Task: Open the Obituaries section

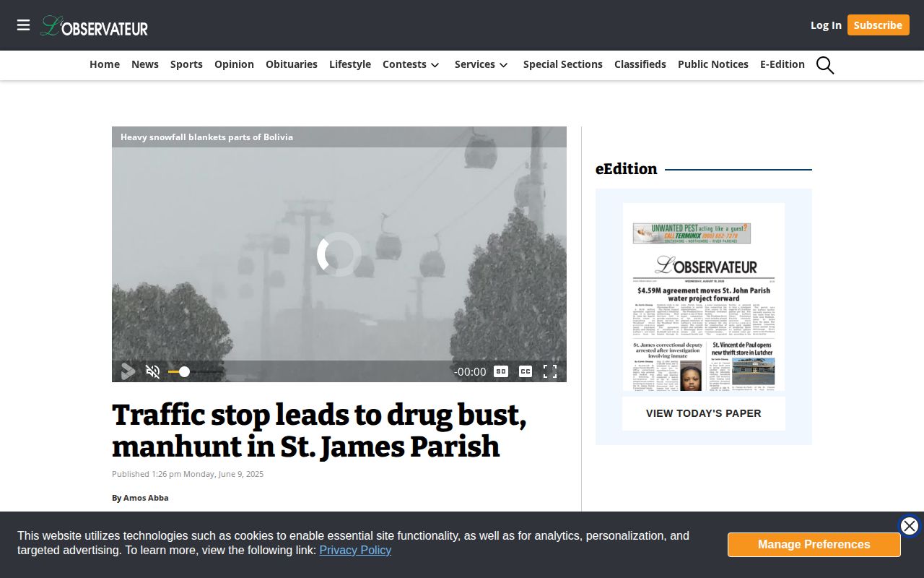Action: 292,64
